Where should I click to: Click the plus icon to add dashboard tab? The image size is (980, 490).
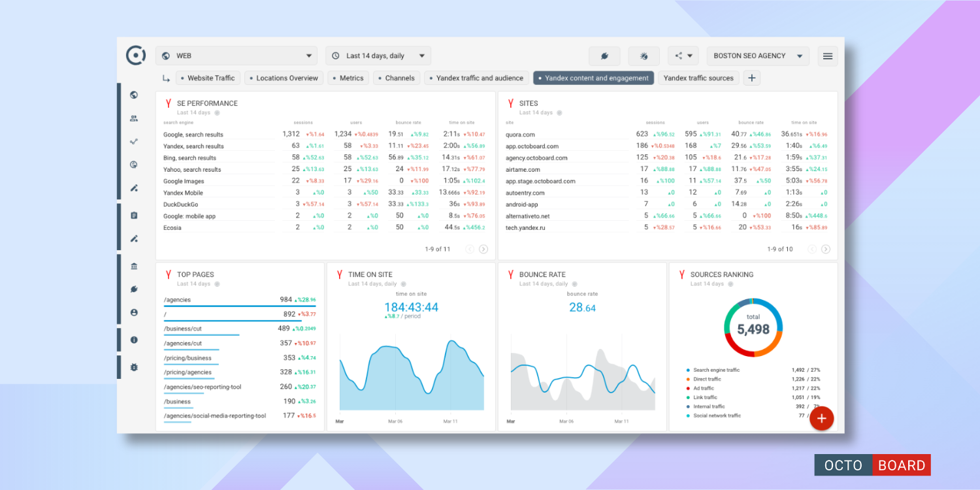751,78
